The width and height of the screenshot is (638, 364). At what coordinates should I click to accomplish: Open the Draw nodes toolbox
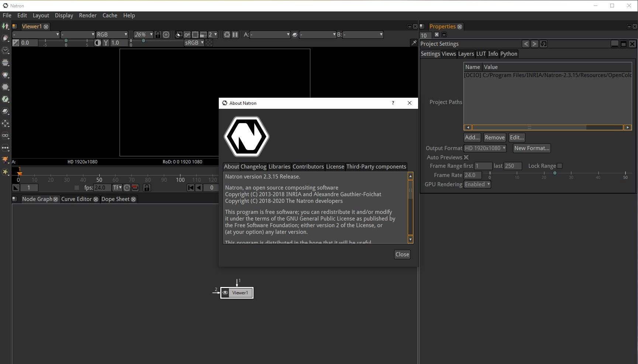[5, 38]
